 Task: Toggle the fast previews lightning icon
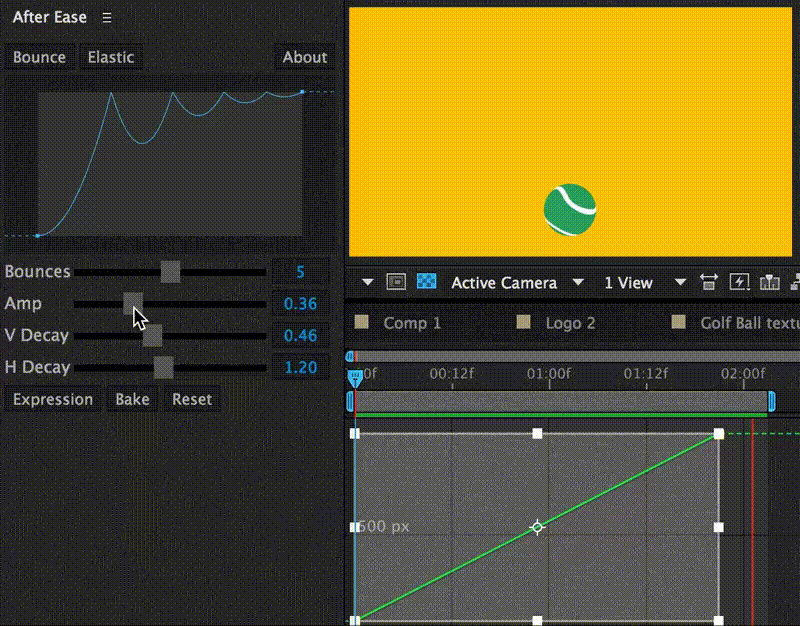coord(739,282)
